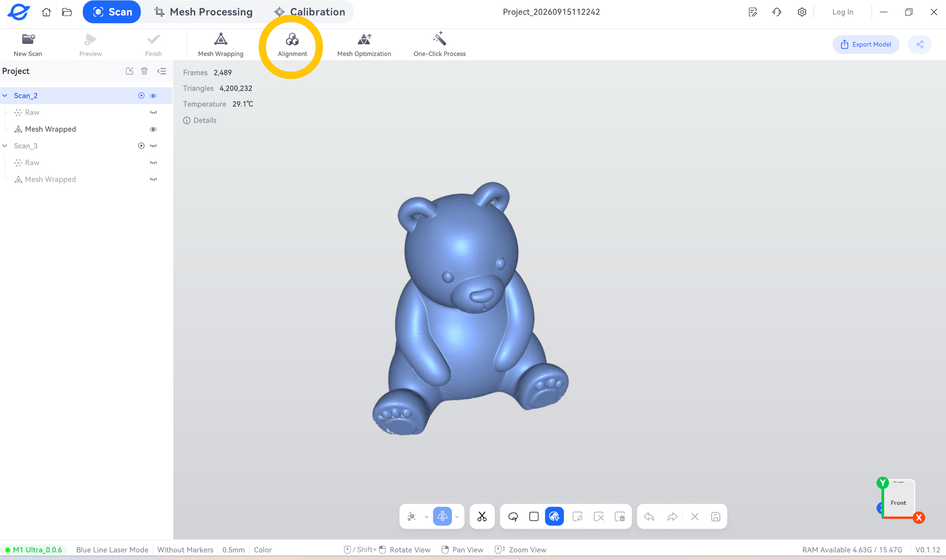Click the Front face of view cube

point(898,503)
